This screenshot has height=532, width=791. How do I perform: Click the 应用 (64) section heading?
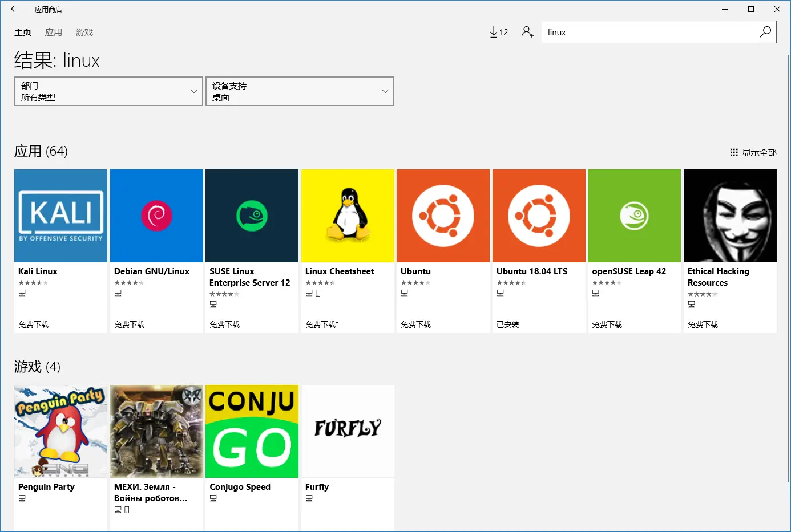[x=41, y=151]
